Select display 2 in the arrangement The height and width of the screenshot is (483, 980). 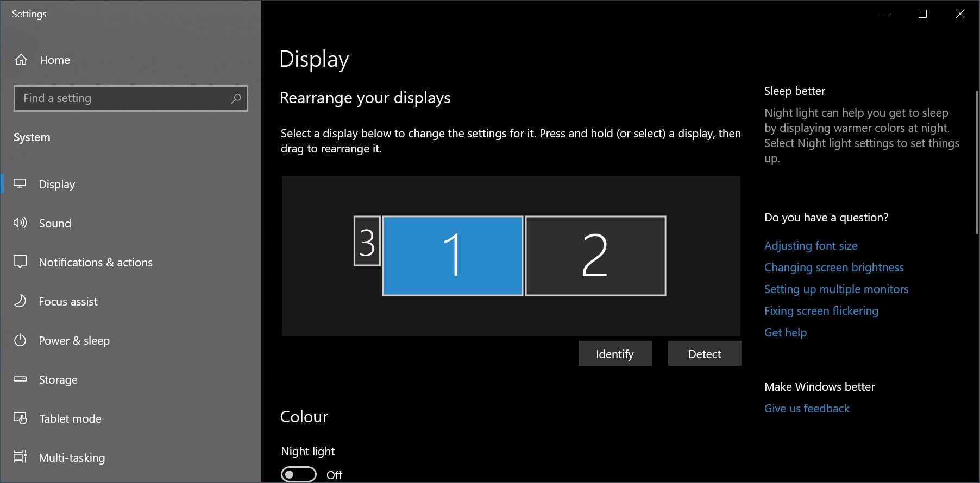point(595,256)
